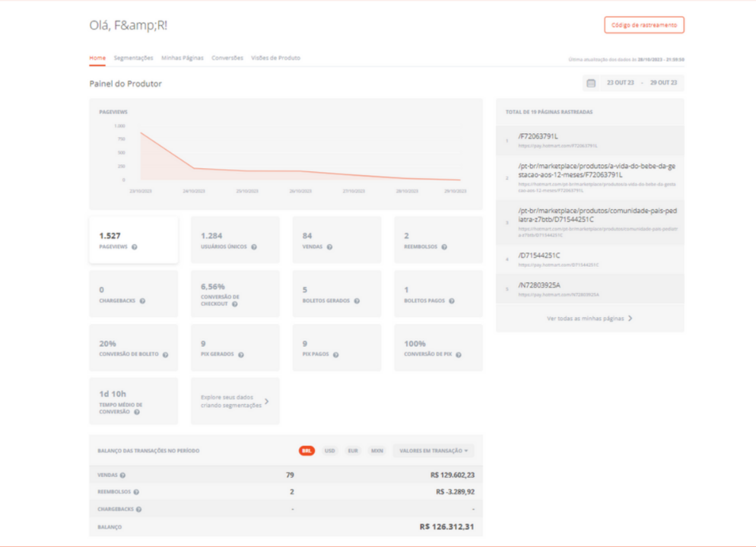Open Ver todas as minhas páginas link
This screenshot has height=547, width=756.
click(589, 319)
